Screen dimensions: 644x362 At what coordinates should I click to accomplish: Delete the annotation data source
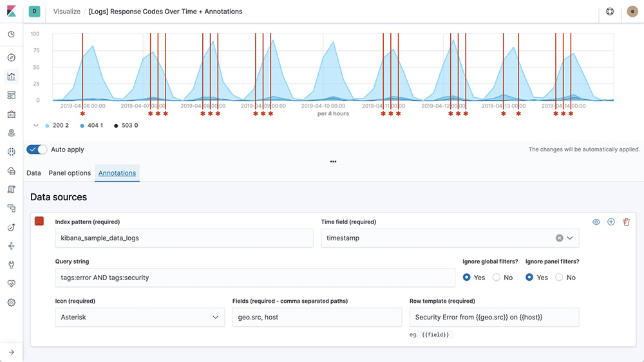click(x=627, y=222)
